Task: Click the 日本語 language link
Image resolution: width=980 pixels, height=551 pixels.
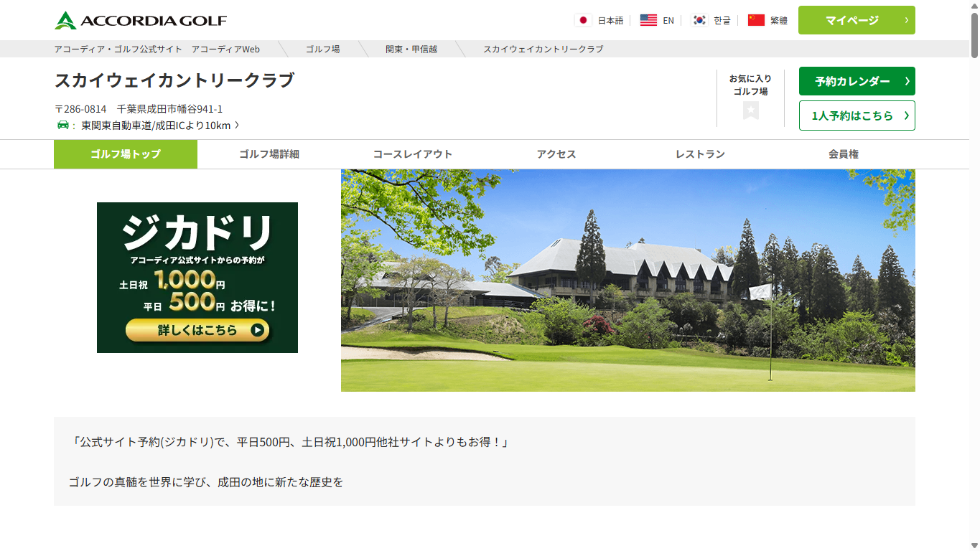Action: [610, 20]
